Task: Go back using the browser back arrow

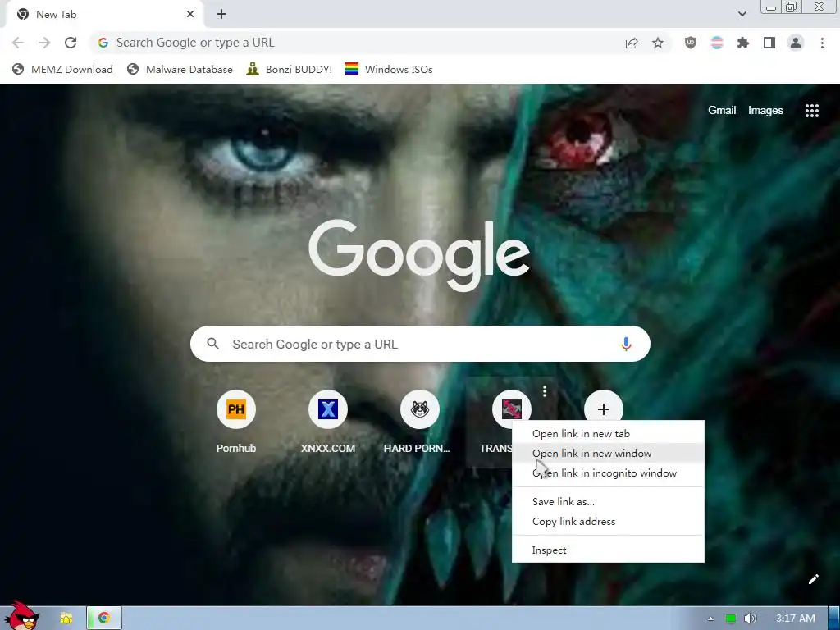Action: click(18, 43)
